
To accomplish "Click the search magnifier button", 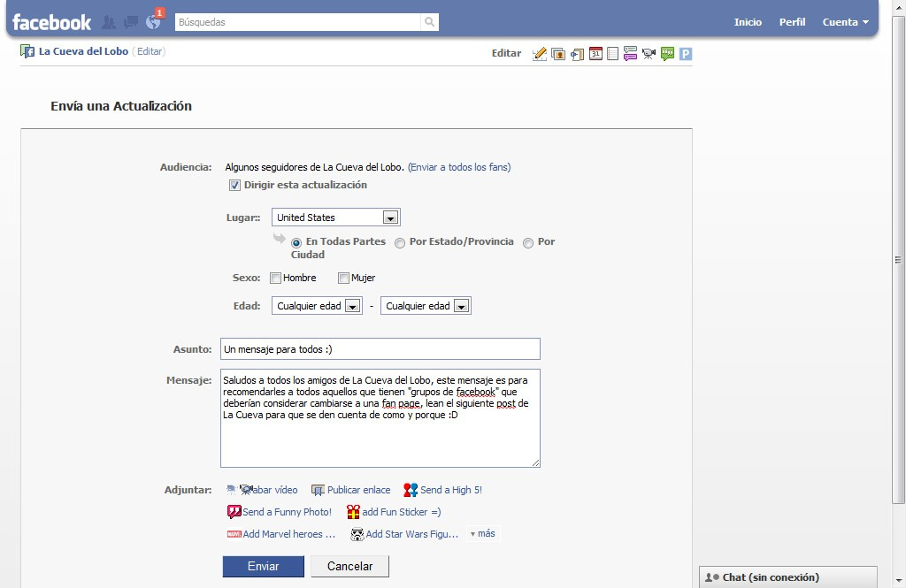I will [429, 22].
